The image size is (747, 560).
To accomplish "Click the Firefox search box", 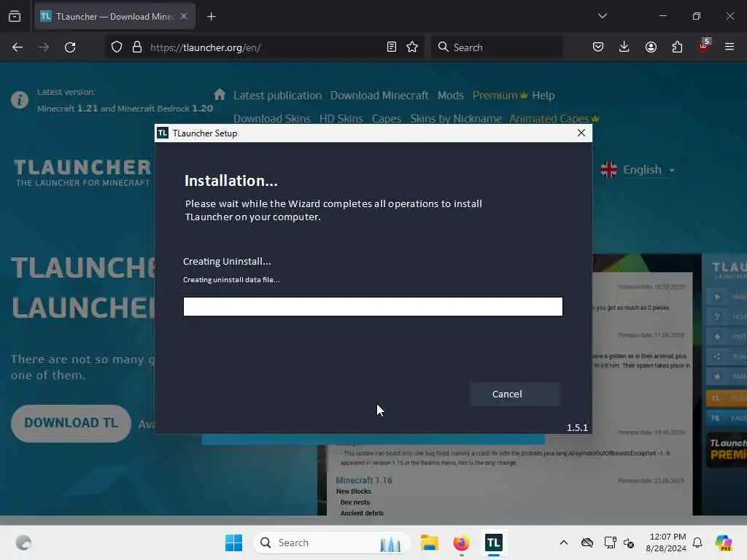I will (x=498, y=47).
